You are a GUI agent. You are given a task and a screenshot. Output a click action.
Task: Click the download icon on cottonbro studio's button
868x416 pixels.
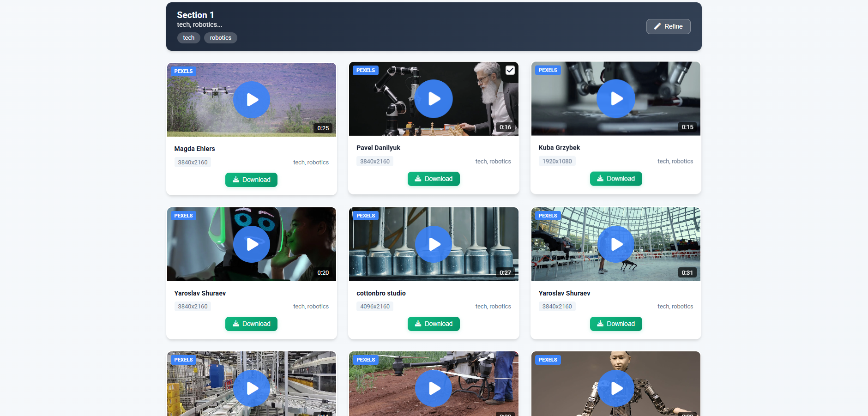[418, 324]
